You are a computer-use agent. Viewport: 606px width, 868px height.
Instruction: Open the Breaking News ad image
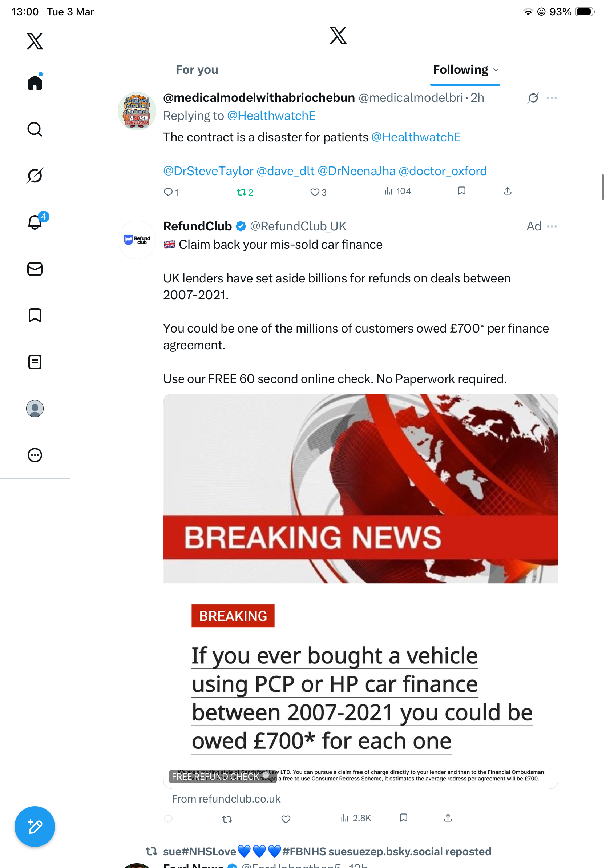(360, 489)
